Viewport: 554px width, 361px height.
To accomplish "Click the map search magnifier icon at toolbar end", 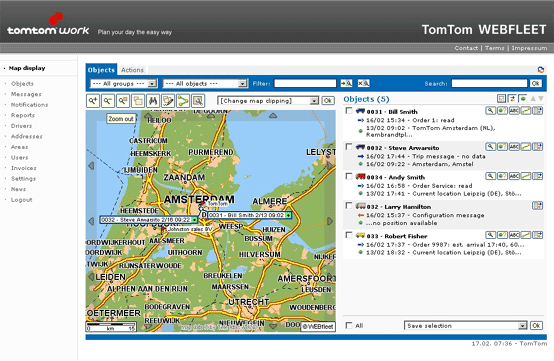I will click(x=198, y=101).
